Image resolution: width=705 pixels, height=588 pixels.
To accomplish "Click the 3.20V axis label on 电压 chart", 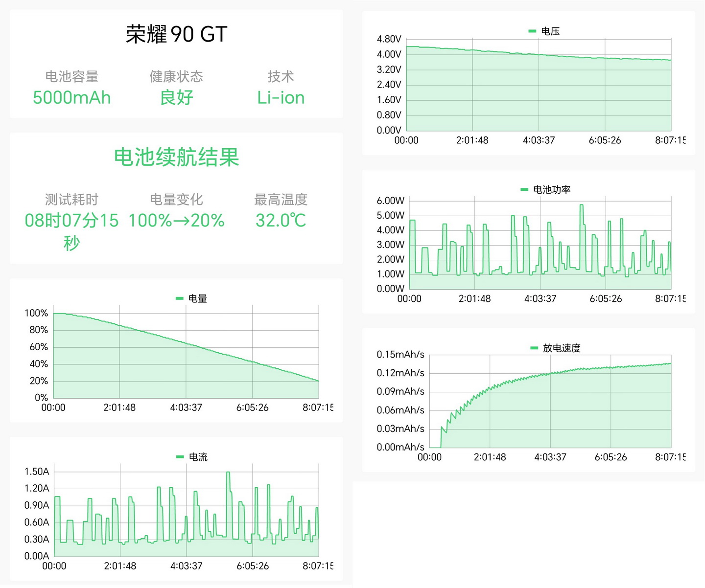I will tap(389, 69).
